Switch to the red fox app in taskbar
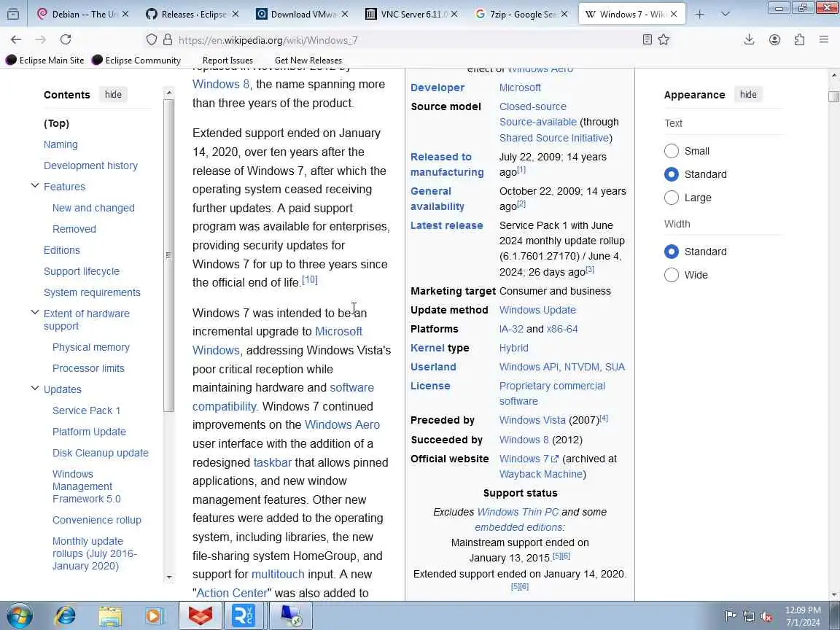 [x=200, y=616]
